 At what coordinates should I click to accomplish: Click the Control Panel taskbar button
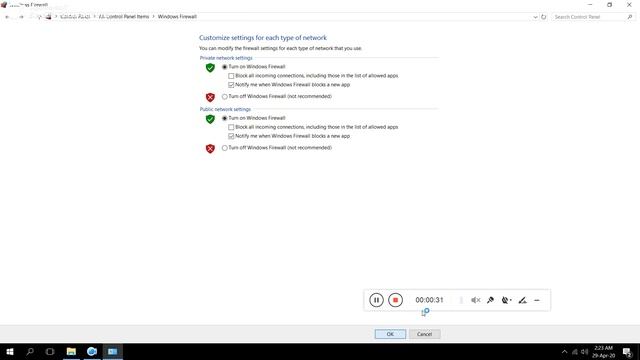(113, 351)
